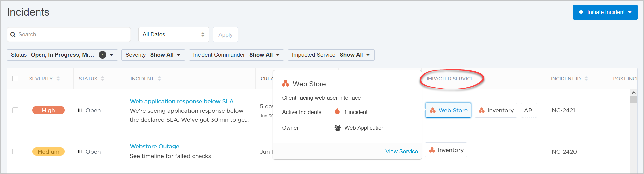This screenshot has height=174, width=644.
Task: Click the scrollbar up arrow
Action: (634, 93)
